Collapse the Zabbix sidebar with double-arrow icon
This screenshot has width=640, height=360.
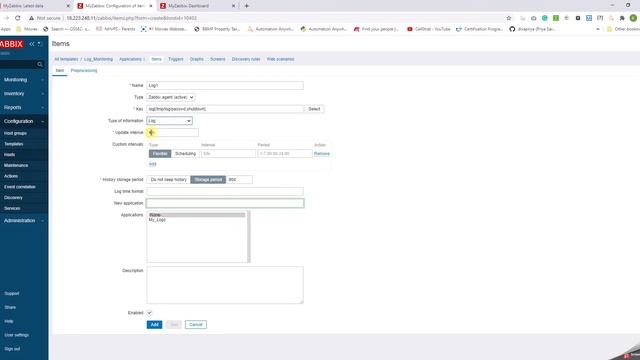point(32,44)
